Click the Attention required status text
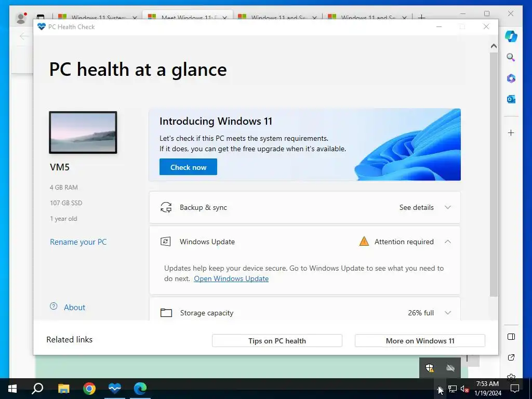 [x=404, y=242]
